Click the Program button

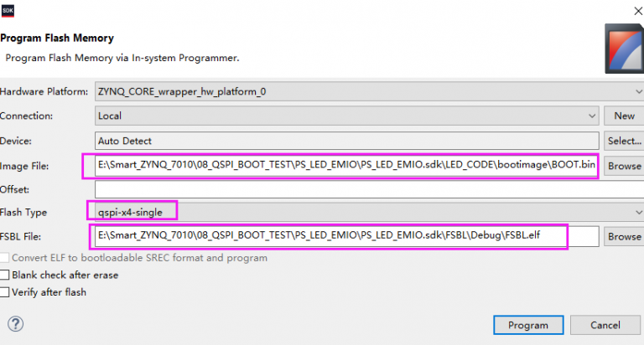[527, 325]
